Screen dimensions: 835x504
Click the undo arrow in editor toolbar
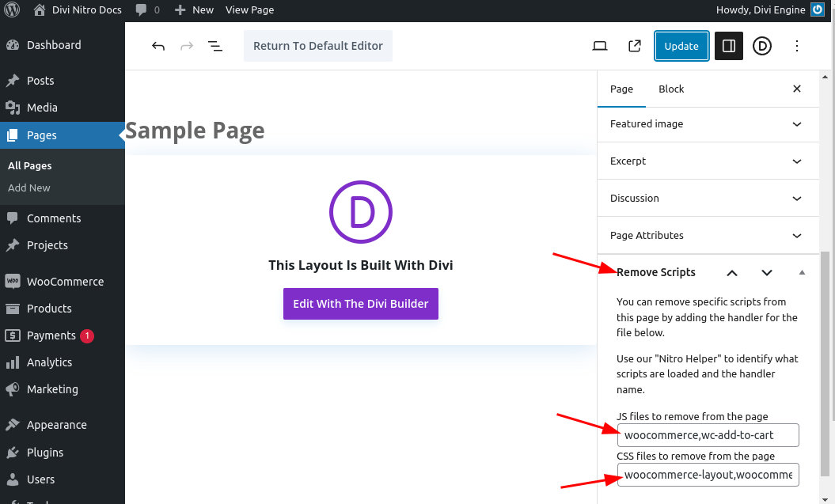point(158,46)
